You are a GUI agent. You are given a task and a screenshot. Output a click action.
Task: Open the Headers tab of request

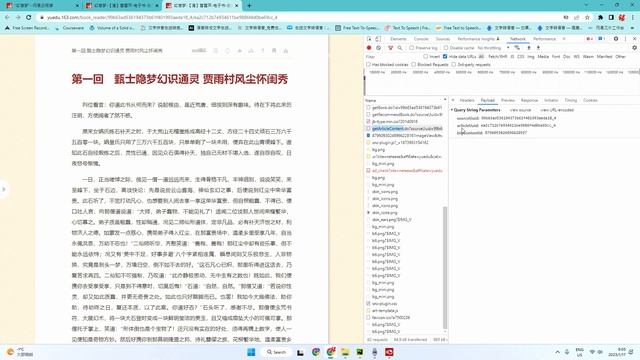pyautogui.click(x=467, y=100)
